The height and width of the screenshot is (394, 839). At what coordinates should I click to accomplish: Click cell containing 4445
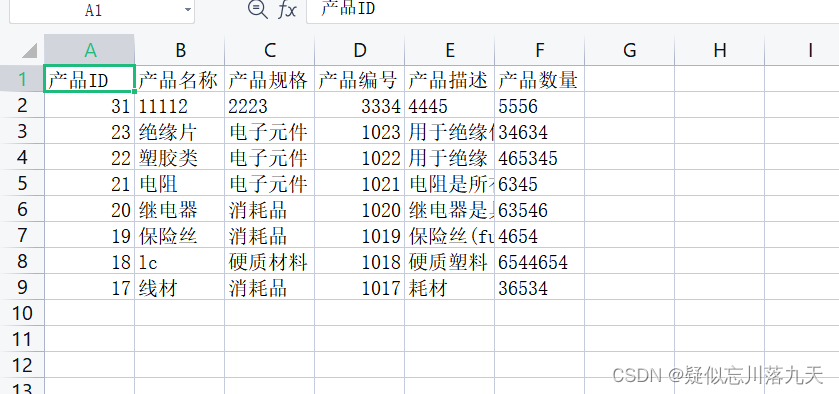tap(449, 105)
